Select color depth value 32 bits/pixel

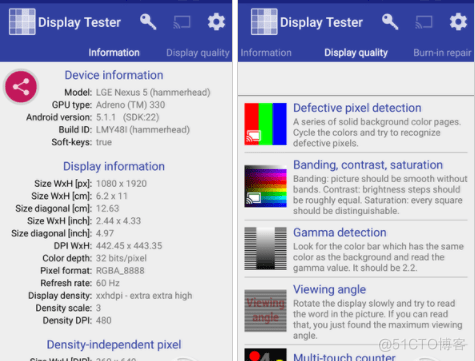click(x=121, y=258)
